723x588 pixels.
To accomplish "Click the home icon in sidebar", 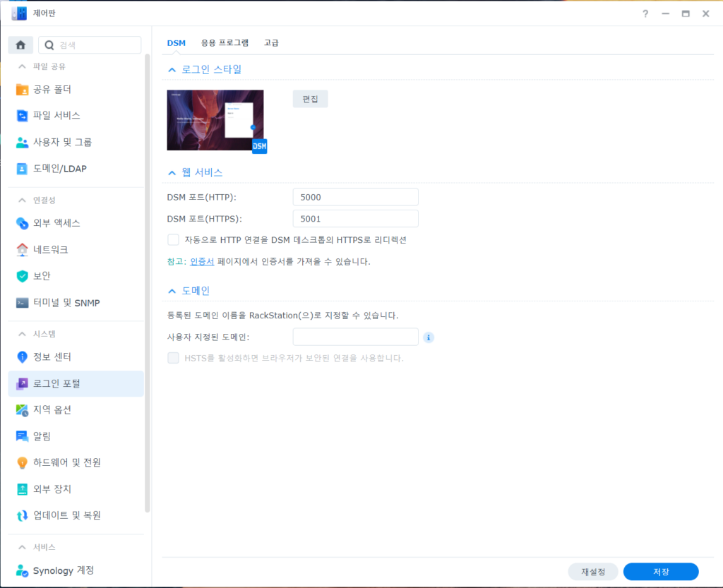I will tap(20, 45).
